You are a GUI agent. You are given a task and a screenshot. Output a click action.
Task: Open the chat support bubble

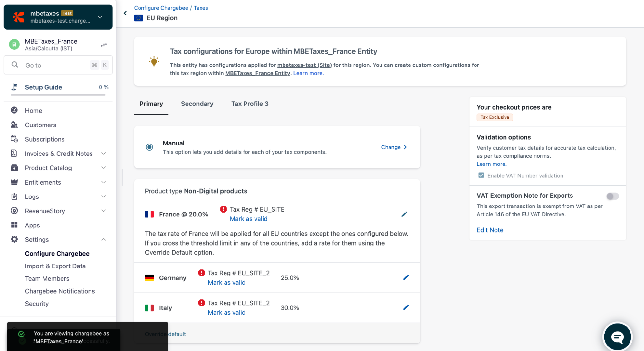point(617,337)
